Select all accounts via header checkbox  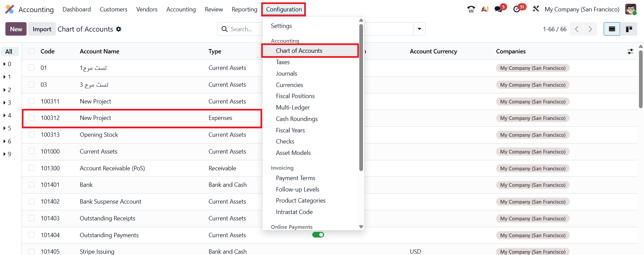coord(31,51)
